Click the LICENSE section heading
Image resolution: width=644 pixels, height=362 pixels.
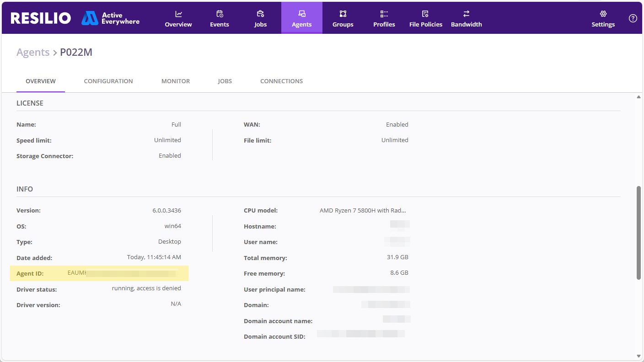pos(30,103)
